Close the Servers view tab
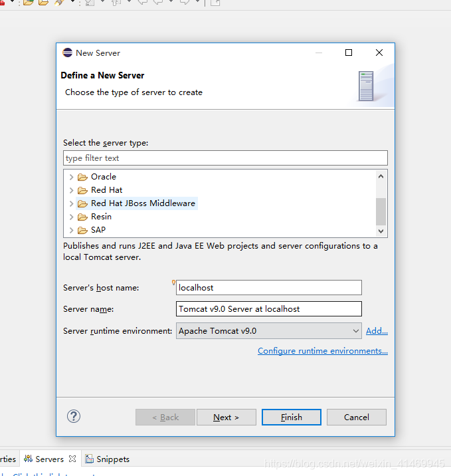This screenshot has height=476, width=451. point(72,459)
